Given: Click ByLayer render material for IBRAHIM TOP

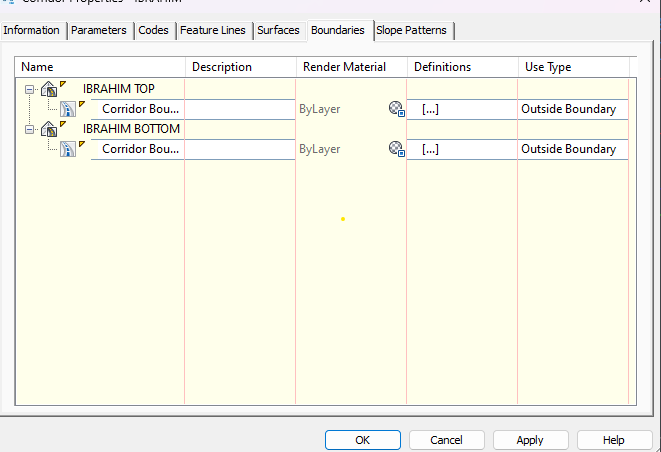Looking at the screenshot, I should (x=320, y=109).
